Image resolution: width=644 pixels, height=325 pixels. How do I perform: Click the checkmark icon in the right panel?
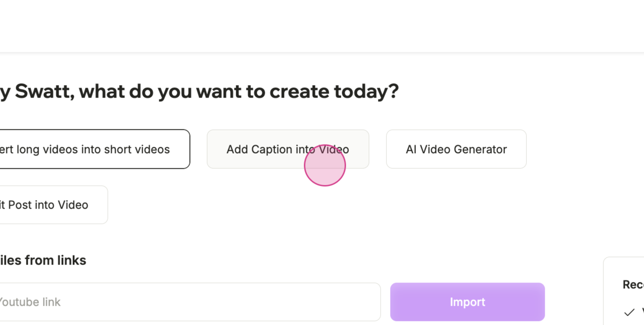[x=629, y=312]
